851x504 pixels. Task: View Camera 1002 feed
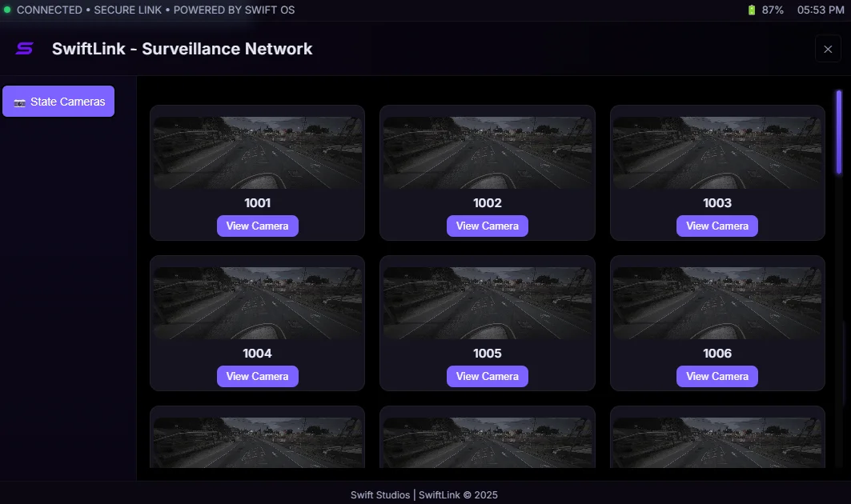point(487,226)
